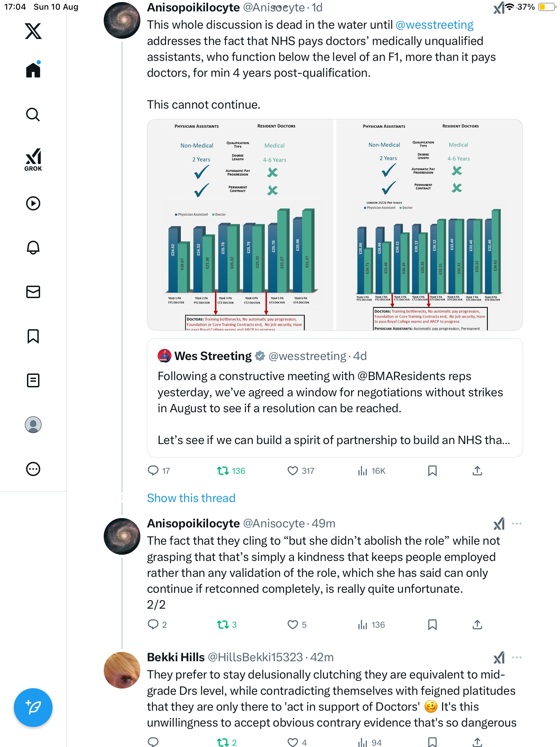Undo repost on tweet with 136 reposts
This screenshot has width=560, height=747.
pyautogui.click(x=223, y=471)
